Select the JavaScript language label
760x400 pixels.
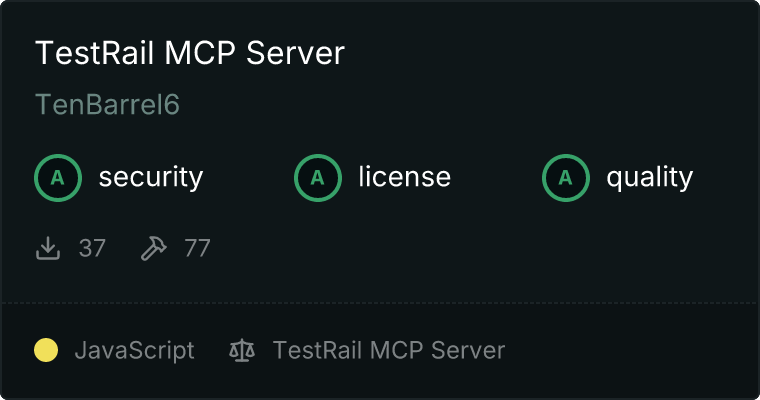135,351
